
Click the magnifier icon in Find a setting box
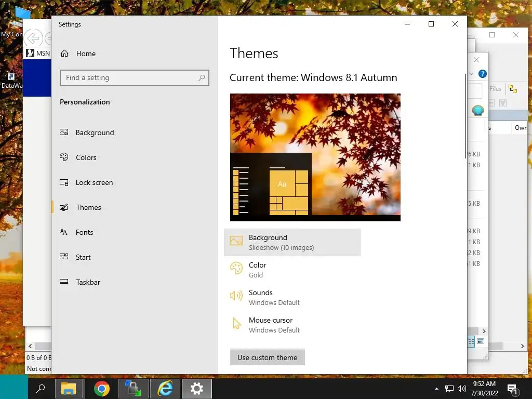(x=202, y=78)
